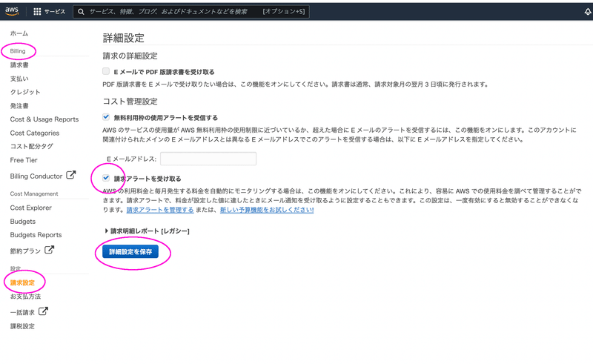Open Cost Categories page
The image size is (593, 364).
coord(35,133)
